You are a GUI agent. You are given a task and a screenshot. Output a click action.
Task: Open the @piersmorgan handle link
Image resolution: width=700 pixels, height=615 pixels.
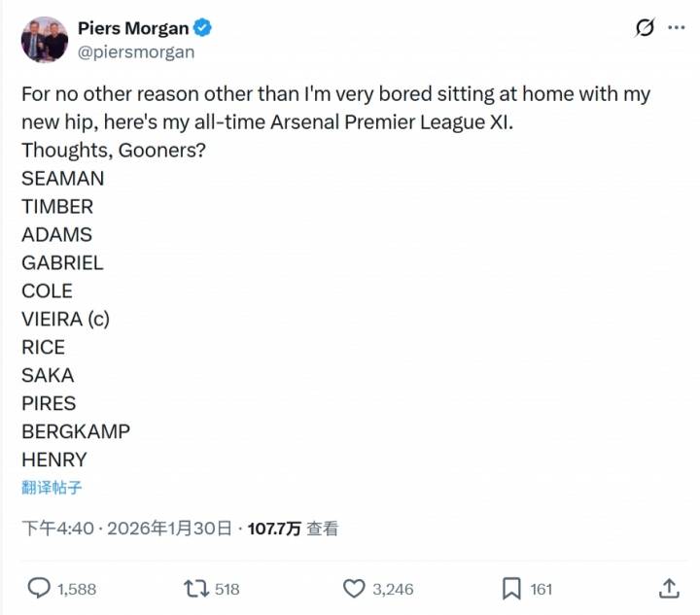(136, 52)
